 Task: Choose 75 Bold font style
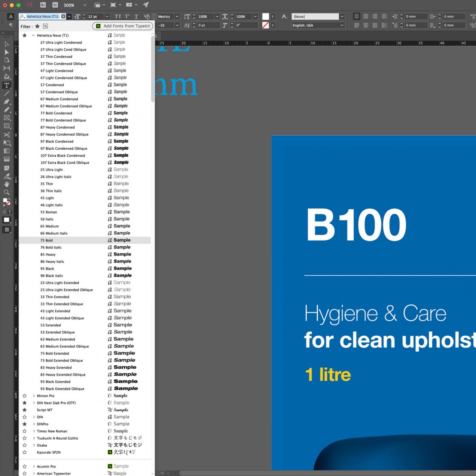point(47,241)
